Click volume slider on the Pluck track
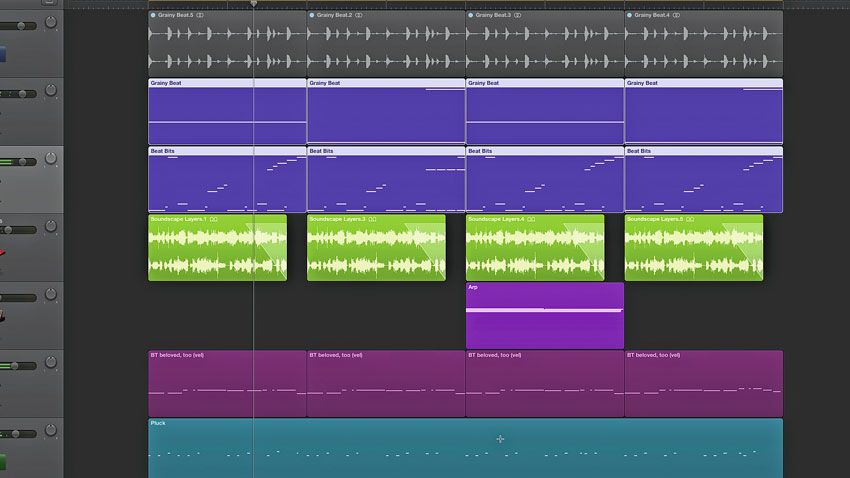 [x=18, y=434]
